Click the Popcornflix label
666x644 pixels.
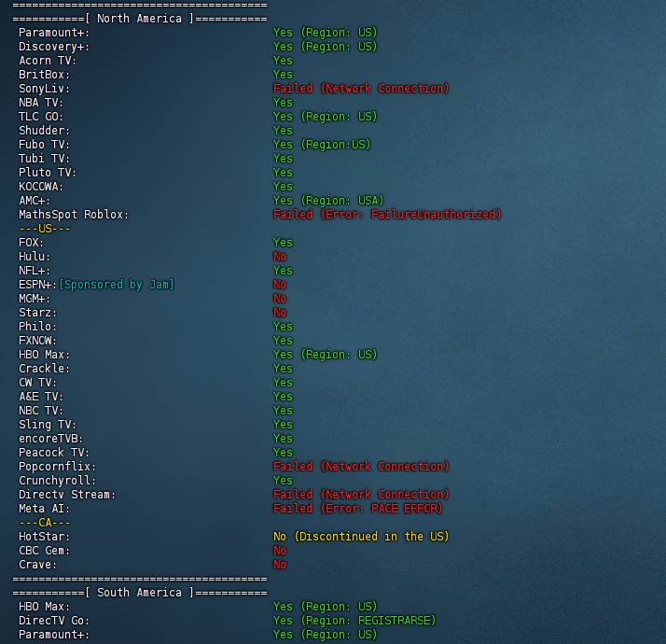57,467
